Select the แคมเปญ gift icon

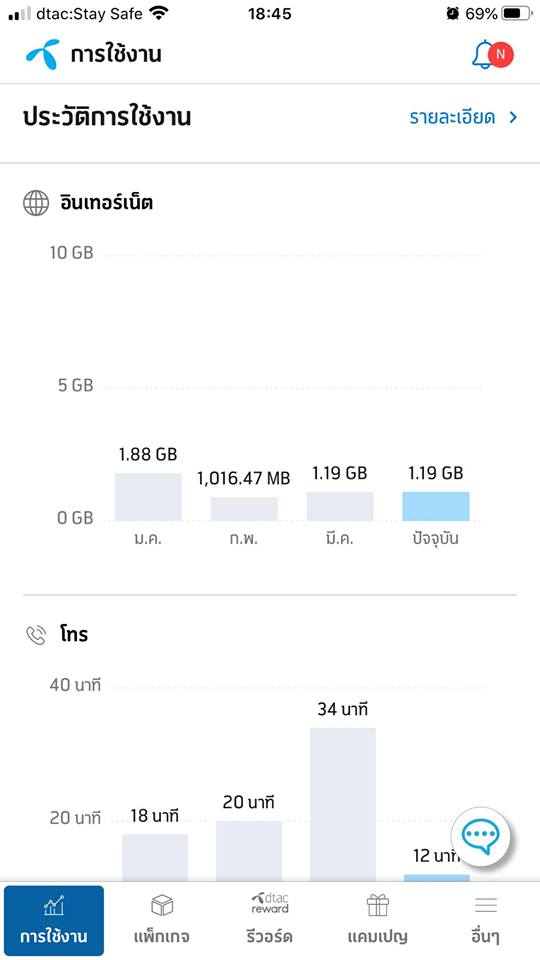click(x=378, y=905)
